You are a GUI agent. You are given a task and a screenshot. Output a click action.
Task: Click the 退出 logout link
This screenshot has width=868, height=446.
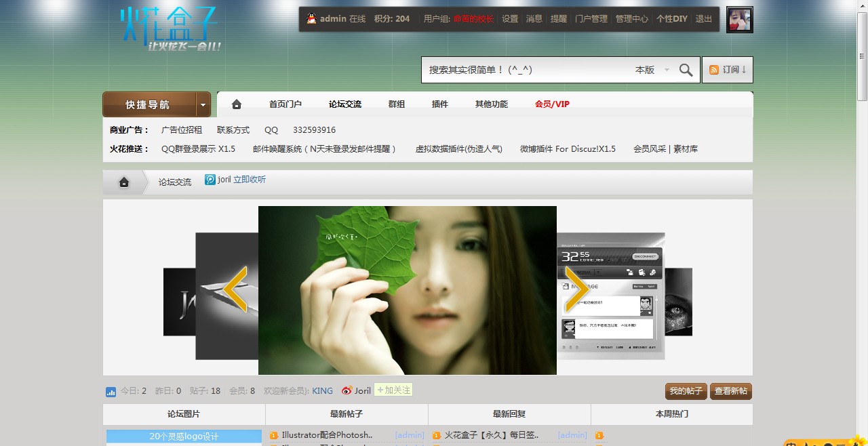point(704,19)
